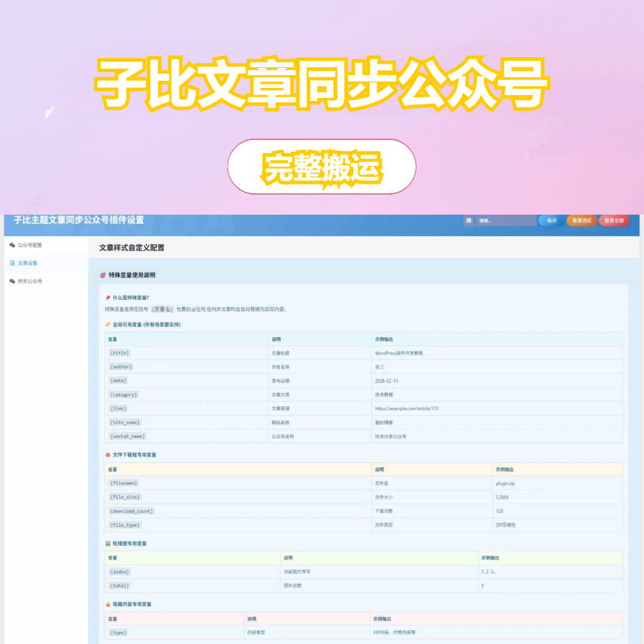Click the picture icon before 轮播图专用变量
The image size is (644, 644).
click(107, 543)
